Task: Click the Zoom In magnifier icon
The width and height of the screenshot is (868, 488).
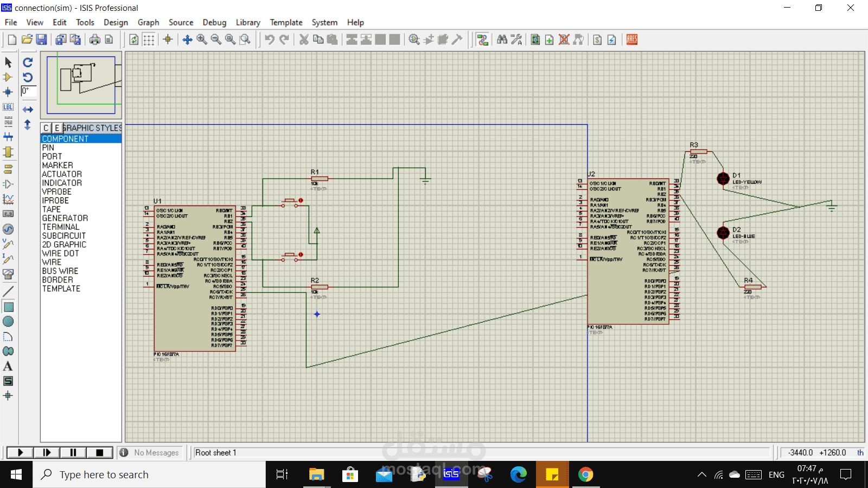Action: [202, 39]
